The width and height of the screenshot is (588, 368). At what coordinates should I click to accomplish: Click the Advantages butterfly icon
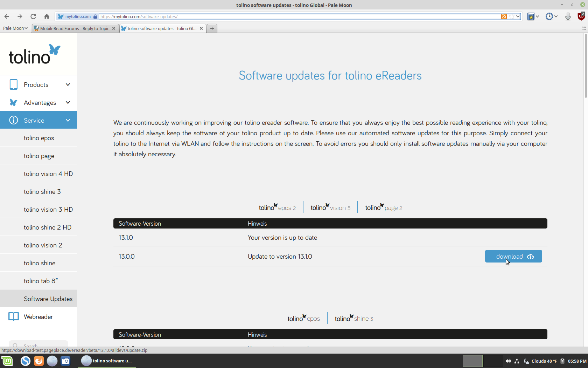[13, 102]
